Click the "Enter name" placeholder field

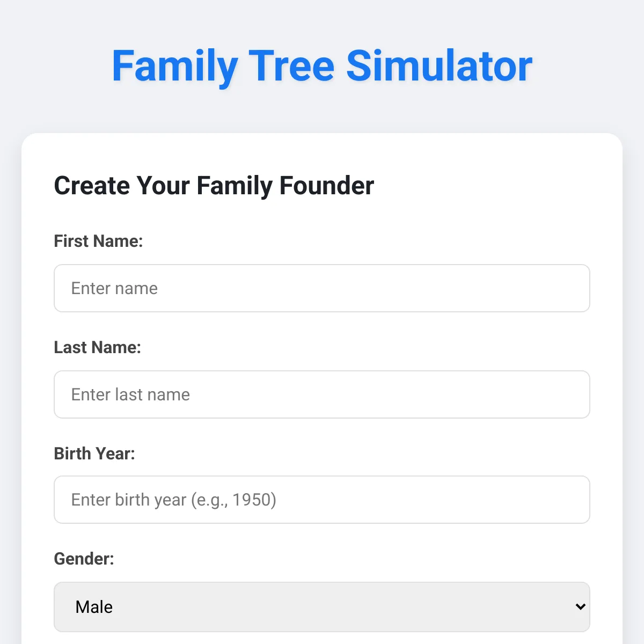pyautogui.click(x=322, y=288)
